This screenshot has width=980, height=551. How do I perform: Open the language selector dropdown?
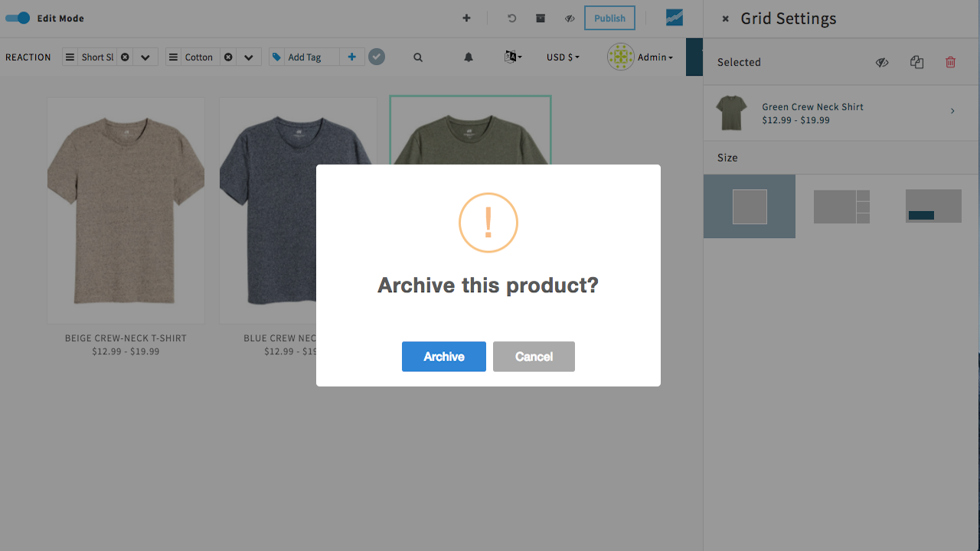(x=513, y=57)
